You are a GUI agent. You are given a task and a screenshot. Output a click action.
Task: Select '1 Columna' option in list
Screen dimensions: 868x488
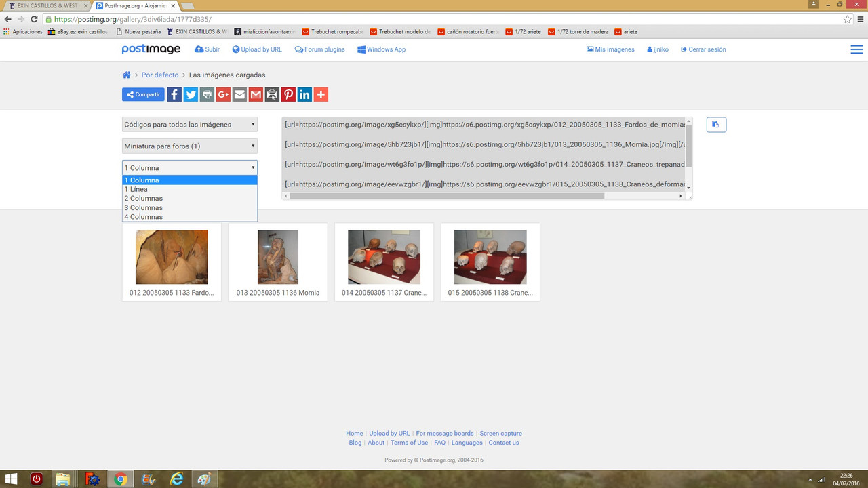(x=190, y=180)
